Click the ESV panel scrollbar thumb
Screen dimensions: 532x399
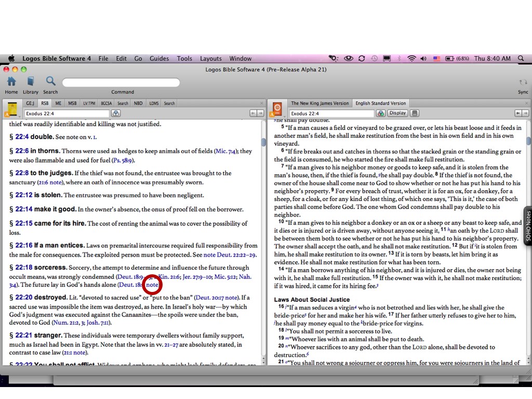click(x=528, y=140)
